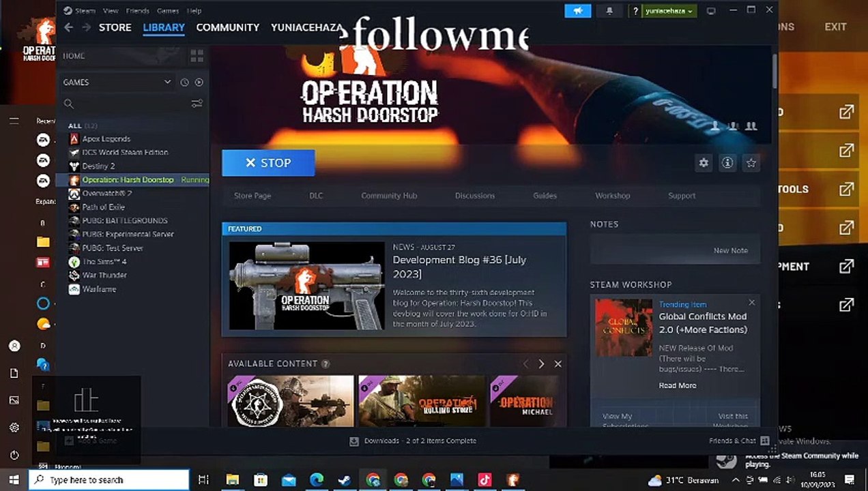Stop the running game
Viewport: 868px width, 491px height.
tap(268, 163)
